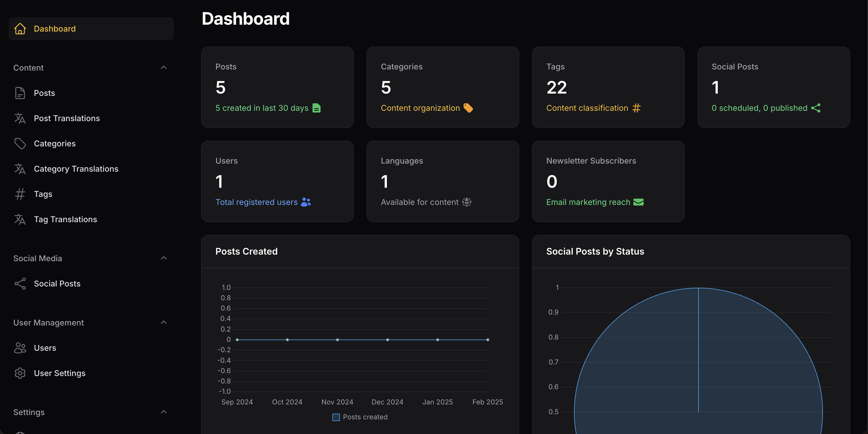
Task: Click the Total registered users link
Action: coord(256,202)
